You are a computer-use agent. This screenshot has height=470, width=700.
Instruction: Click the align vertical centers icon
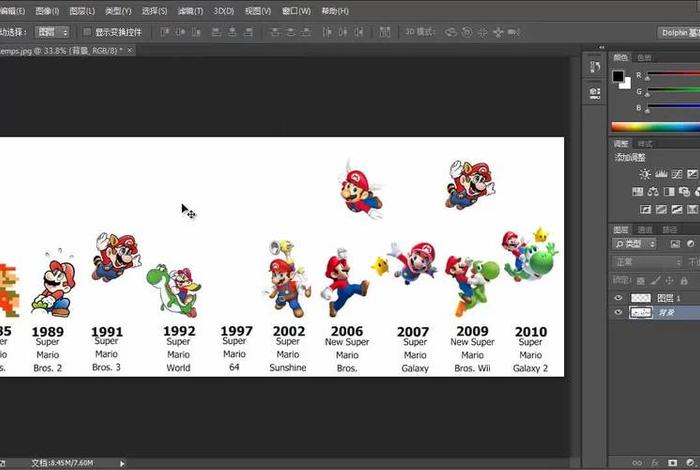tap(180, 32)
